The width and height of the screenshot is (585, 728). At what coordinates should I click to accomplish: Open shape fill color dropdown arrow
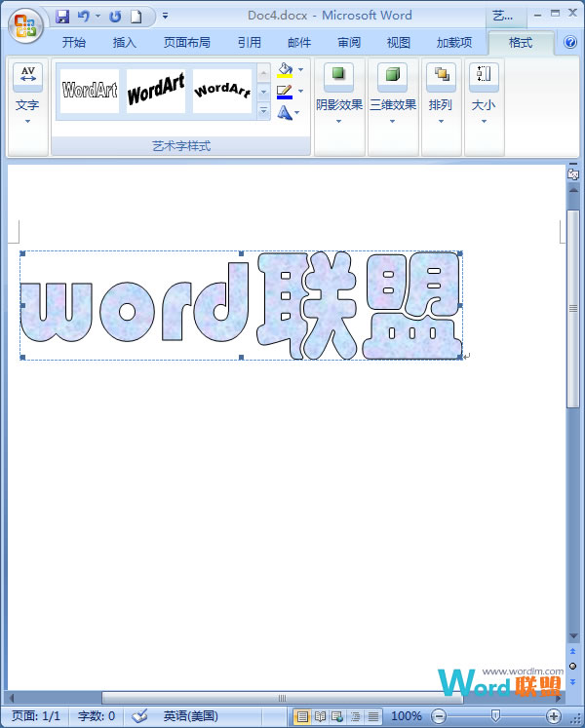(x=300, y=70)
